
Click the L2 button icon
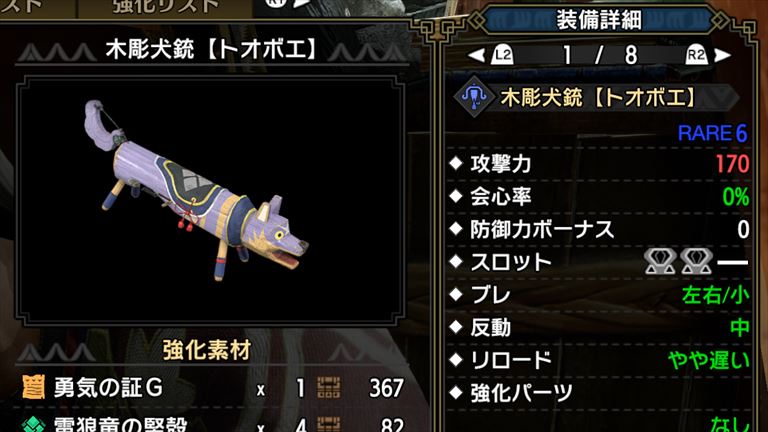pos(502,55)
